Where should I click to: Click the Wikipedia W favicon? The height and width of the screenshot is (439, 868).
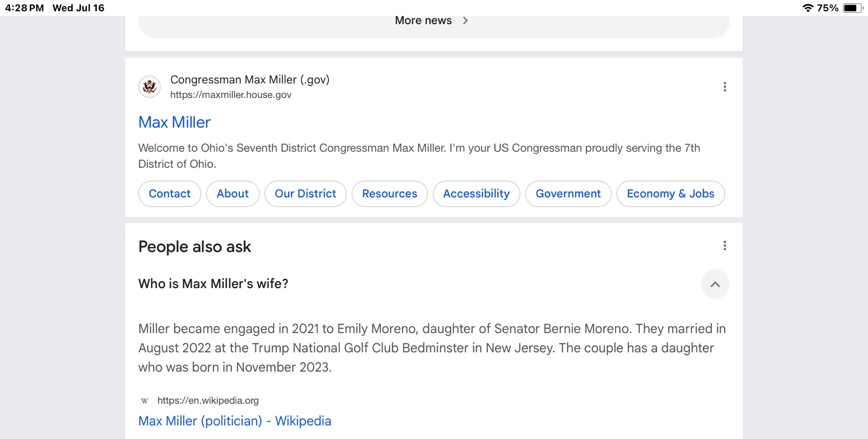coord(145,400)
